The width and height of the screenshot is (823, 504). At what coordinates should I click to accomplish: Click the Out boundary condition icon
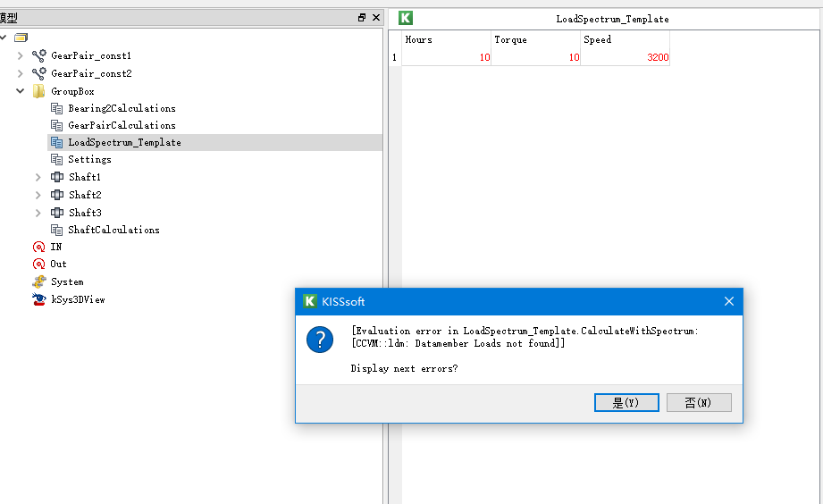tap(38, 265)
